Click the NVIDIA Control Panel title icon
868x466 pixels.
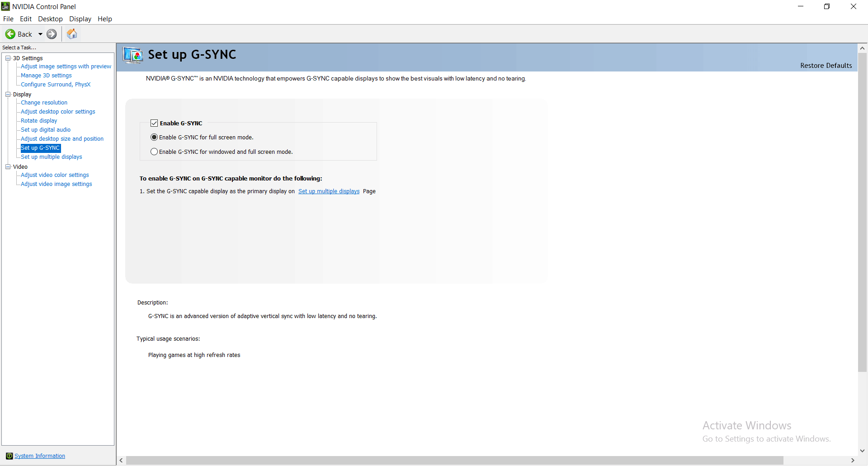coord(5,6)
